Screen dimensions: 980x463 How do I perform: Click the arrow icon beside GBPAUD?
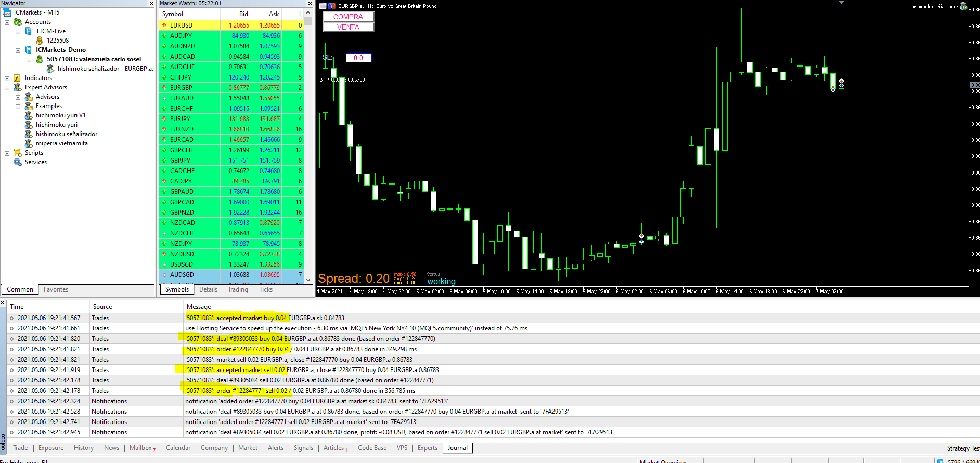[164, 191]
